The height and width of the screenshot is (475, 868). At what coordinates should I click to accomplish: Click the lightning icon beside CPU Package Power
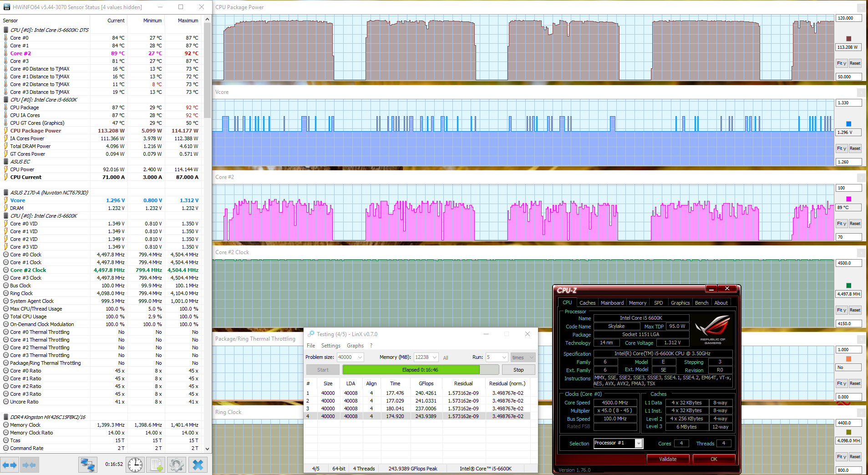[6, 131]
